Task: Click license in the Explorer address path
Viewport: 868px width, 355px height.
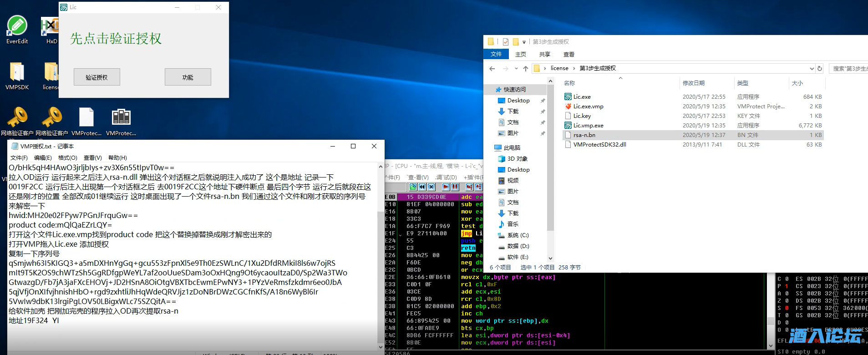Action: pos(559,68)
